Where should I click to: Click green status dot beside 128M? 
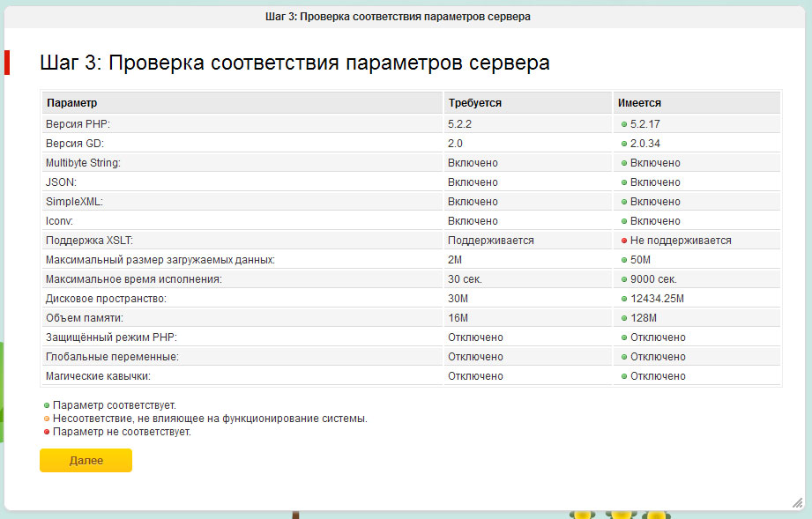pyautogui.click(x=623, y=318)
